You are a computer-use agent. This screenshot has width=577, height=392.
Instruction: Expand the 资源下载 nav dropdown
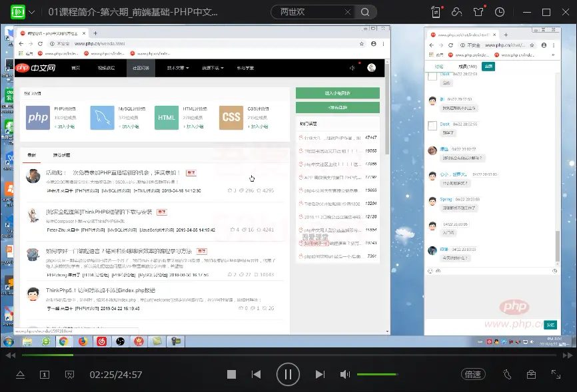point(213,68)
